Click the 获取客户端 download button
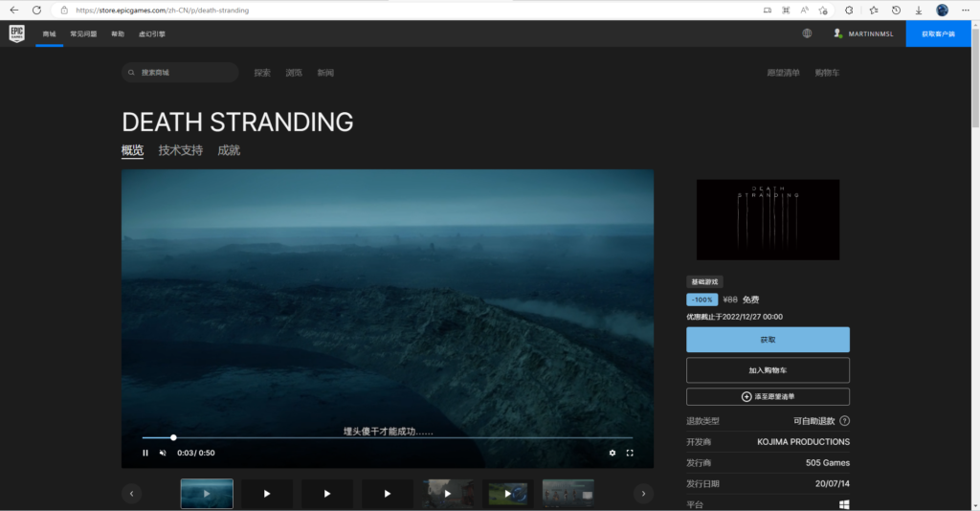This screenshot has width=980, height=511. (x=938, y=33)
